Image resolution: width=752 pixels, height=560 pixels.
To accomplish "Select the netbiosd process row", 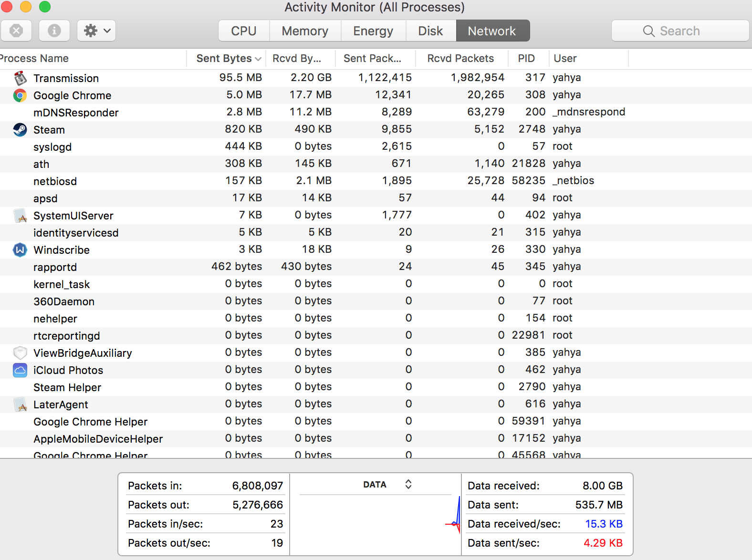I will click(376, 181).
